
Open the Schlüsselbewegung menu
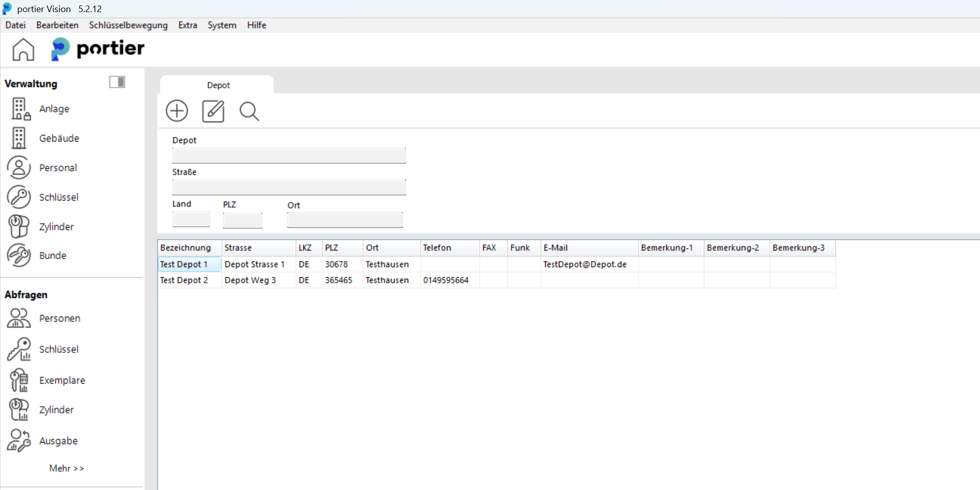click(x=128, y=25)
